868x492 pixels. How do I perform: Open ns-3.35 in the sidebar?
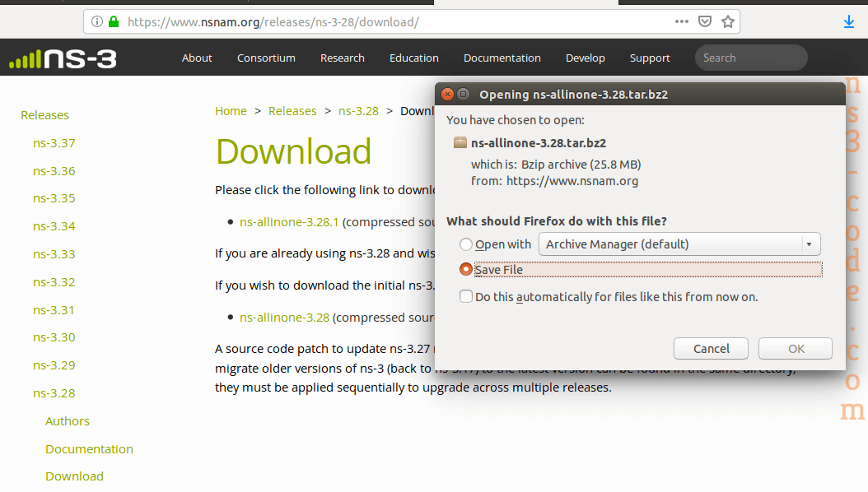coord(54,198)
